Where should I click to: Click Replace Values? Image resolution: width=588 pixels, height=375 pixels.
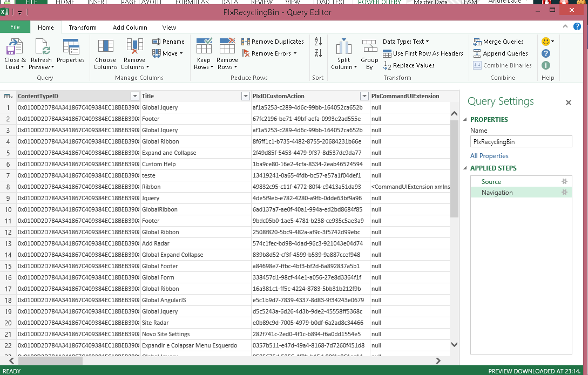409,66
